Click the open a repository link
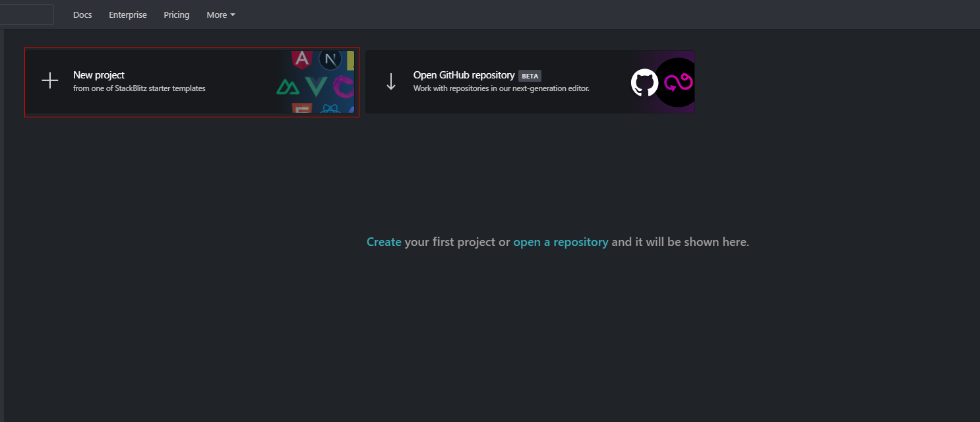 pyautogui.click(x=561, y=242)
